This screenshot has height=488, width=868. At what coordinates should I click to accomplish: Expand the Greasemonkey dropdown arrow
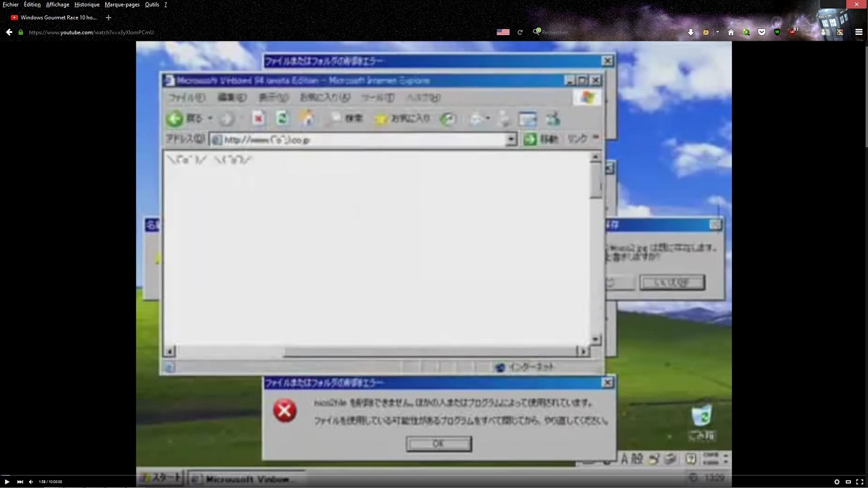(x=717, y=32)
